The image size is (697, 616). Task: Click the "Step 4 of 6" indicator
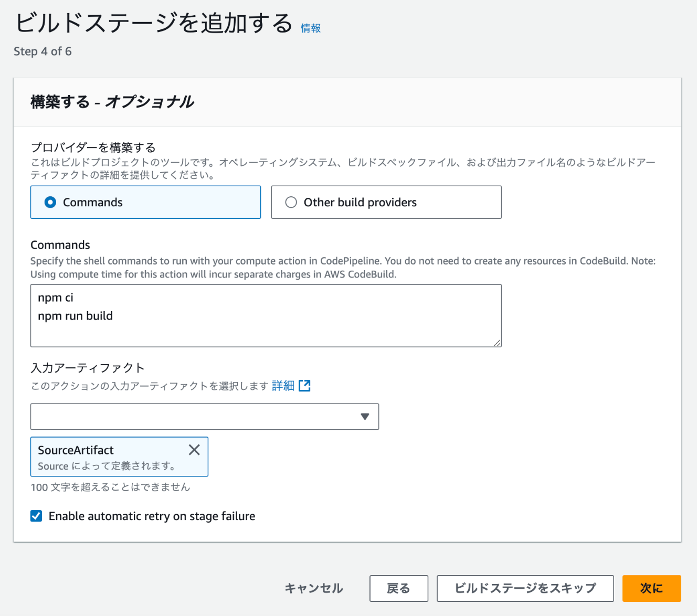pyautogui.click(x=43, y=51)
